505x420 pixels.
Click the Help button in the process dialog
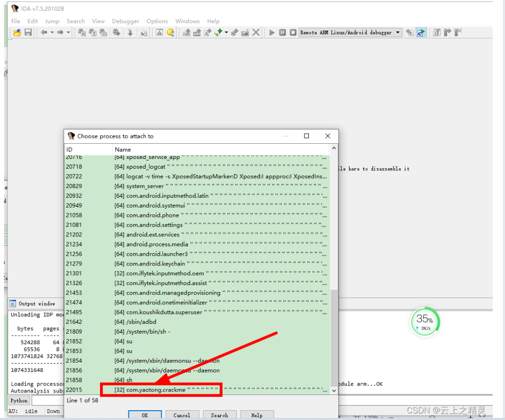257,415
